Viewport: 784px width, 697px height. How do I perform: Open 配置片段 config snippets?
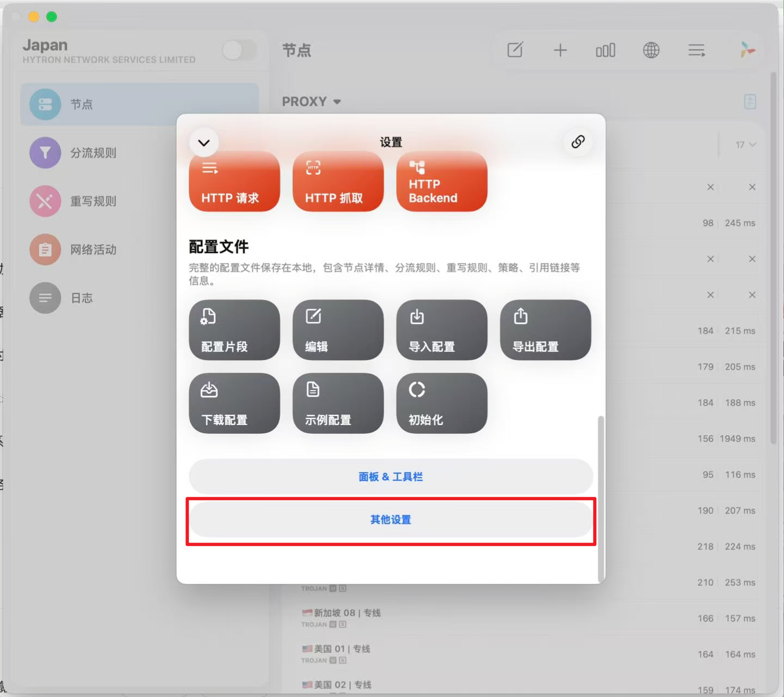coord(234,330)
